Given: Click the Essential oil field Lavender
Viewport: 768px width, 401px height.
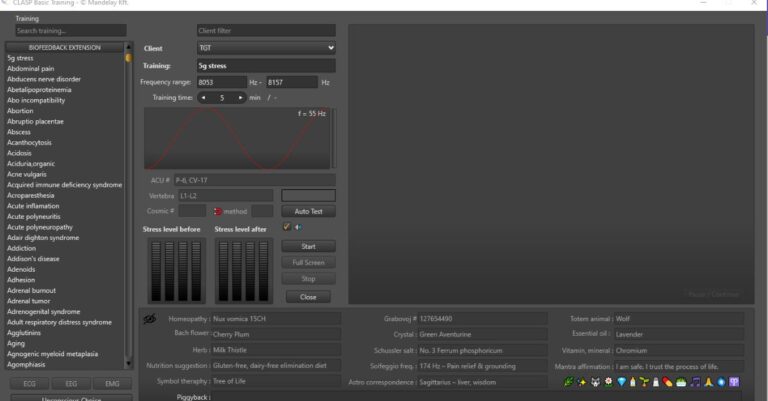Looking at the screenshot, I should tap(679, 334).
